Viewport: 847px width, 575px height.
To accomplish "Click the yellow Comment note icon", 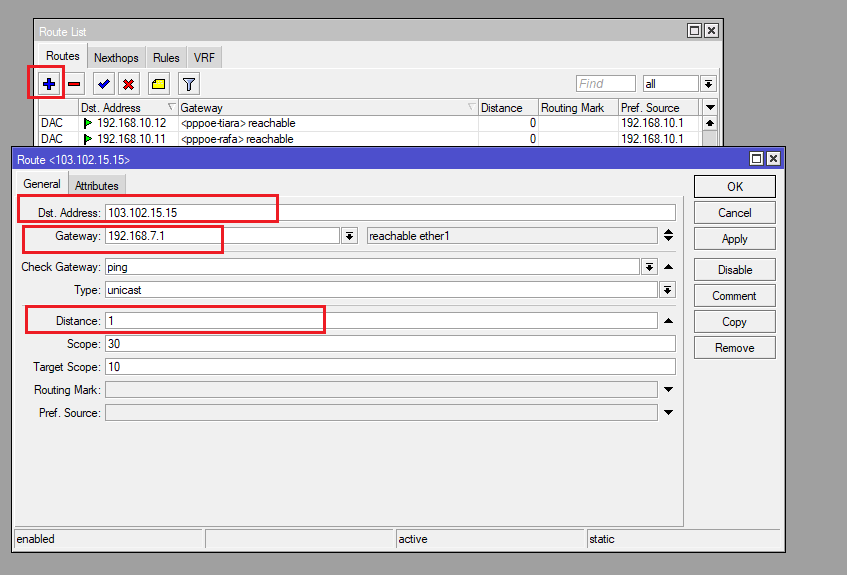I will click(159, 84).
